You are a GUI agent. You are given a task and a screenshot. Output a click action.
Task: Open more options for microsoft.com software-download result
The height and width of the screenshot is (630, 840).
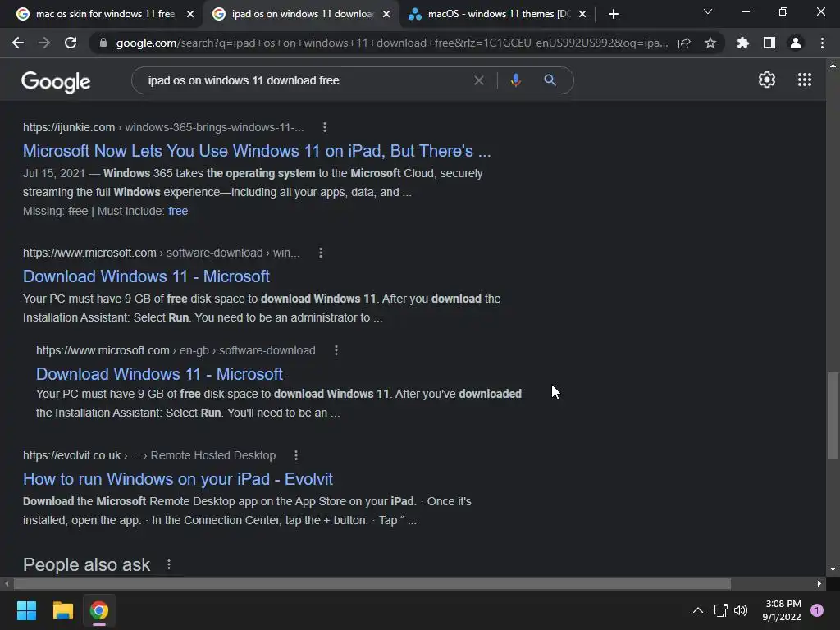[x=321, y=253]
